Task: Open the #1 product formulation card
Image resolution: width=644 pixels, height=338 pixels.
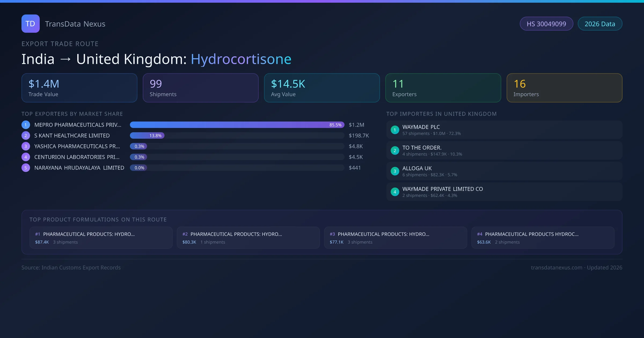Action: pyautogui.click(x=101, y=238)
